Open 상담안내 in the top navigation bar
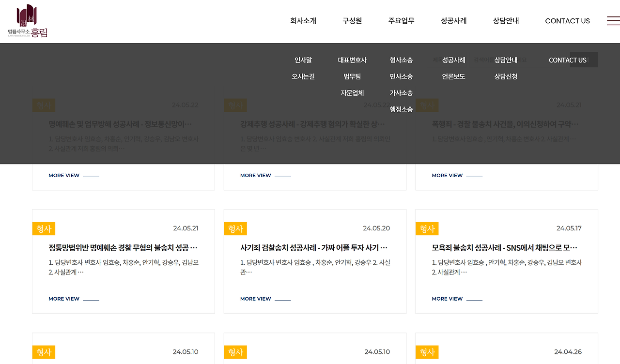 point(506,21)
